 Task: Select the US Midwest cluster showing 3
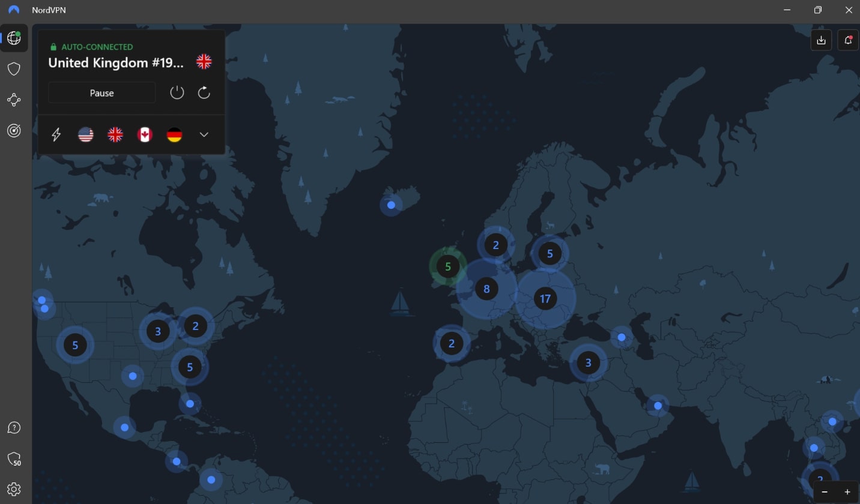point(158,331)
